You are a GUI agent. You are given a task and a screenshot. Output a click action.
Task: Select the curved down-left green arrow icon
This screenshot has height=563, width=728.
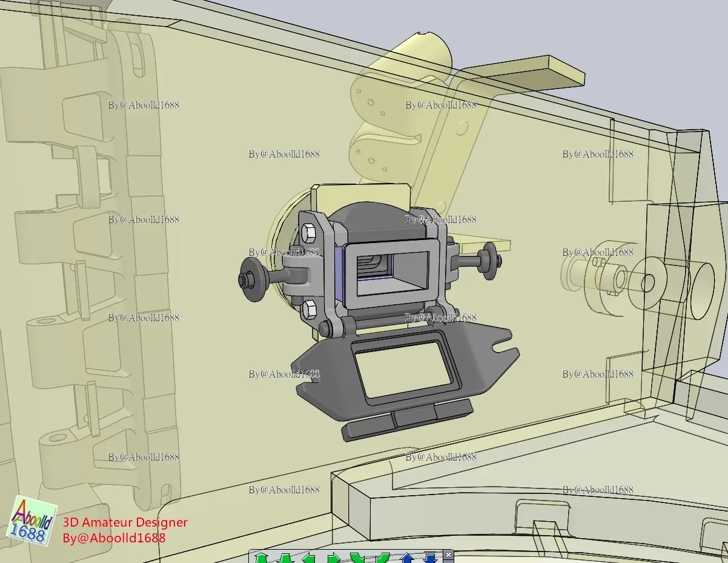[357, 558]
